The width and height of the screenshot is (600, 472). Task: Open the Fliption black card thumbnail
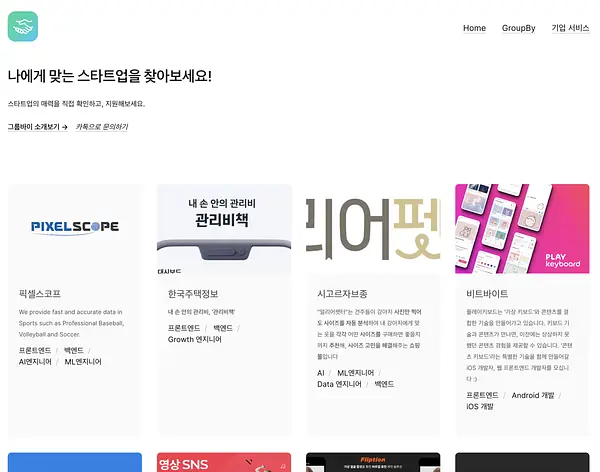[373, 462]
